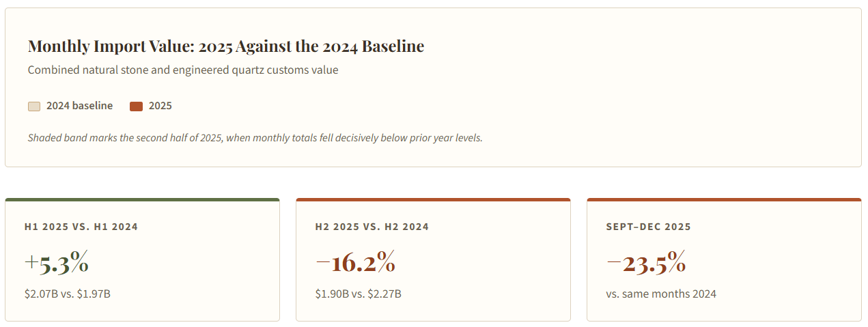
Task: Open the H2 2025 vs. H2 2024 card
Action: pos(433,259)
